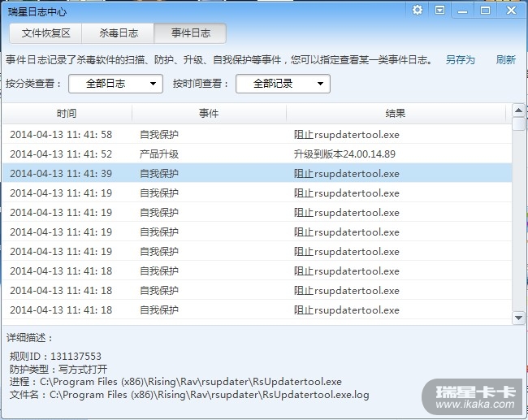Sort by 时间 column header
The width and height of the screenshot is (528, 420).
(x=67, y=113)
